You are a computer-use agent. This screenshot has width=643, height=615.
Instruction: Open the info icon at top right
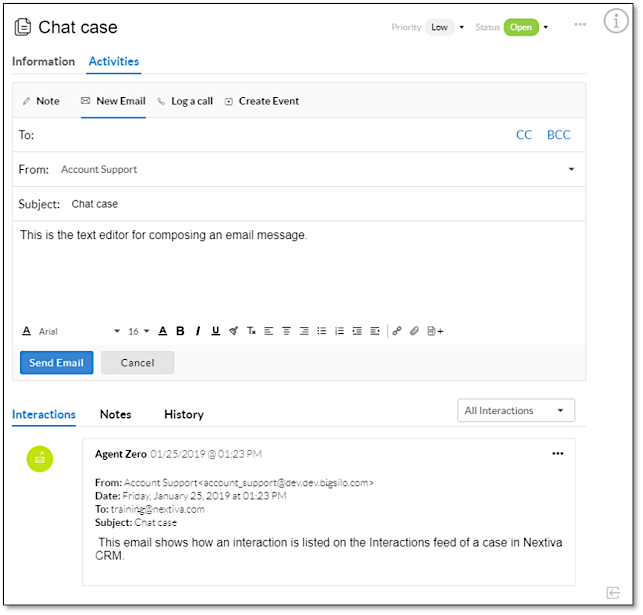click(616, 22)
